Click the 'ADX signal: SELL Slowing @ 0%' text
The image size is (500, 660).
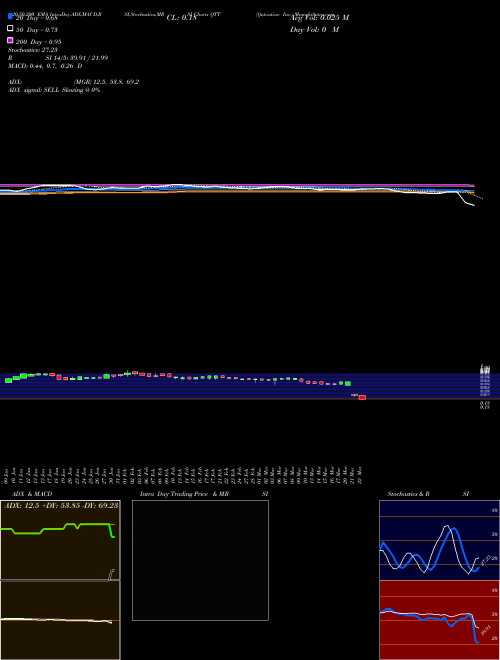(x=54, y=90)
